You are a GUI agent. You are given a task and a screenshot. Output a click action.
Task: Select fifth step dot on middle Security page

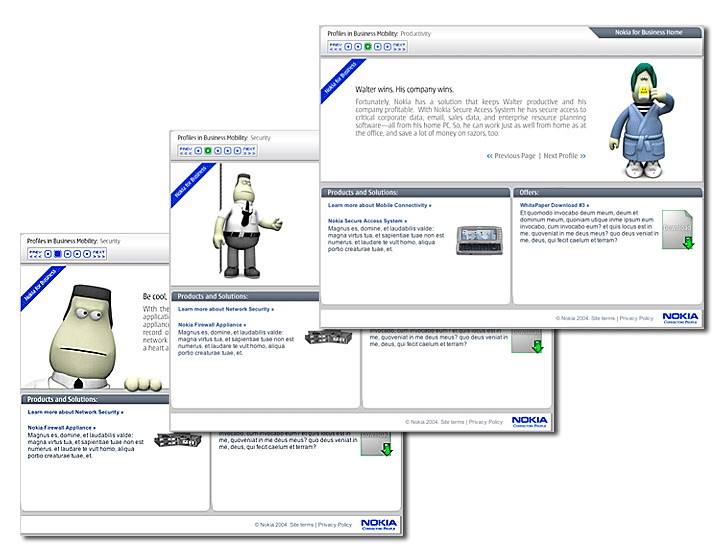pyautogui.click(x=237, y=151)
